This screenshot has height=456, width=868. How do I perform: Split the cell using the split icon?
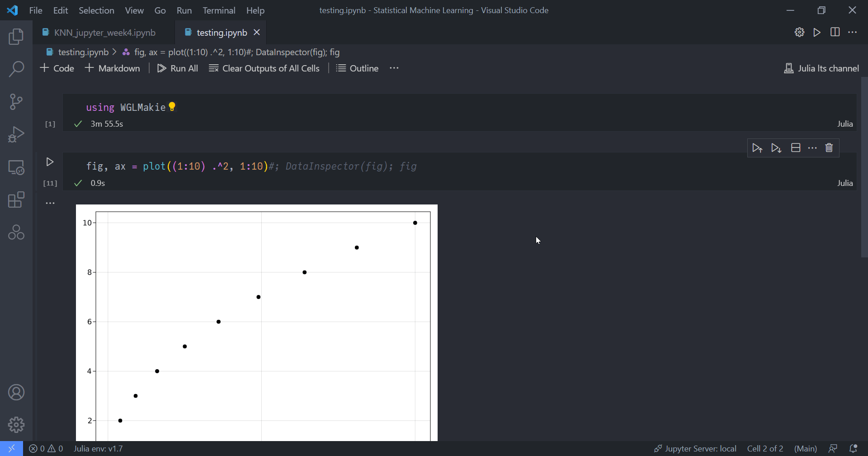pyautogui.click(x=796, y=147)
